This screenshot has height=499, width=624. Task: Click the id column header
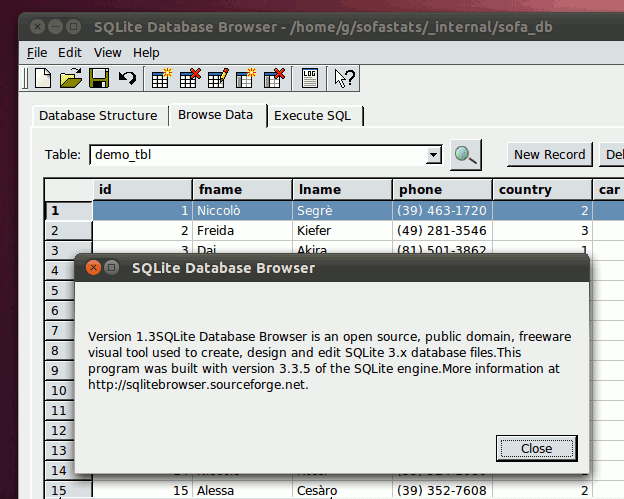coord(142,189)
